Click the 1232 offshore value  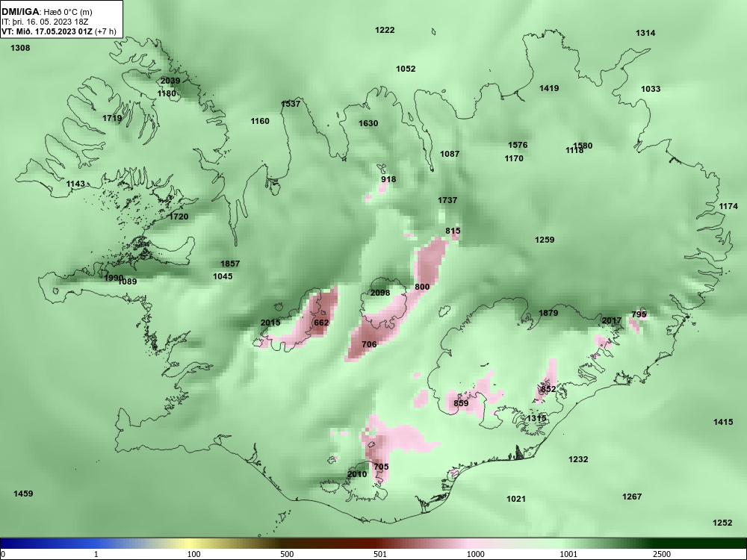tap(578, 459)
